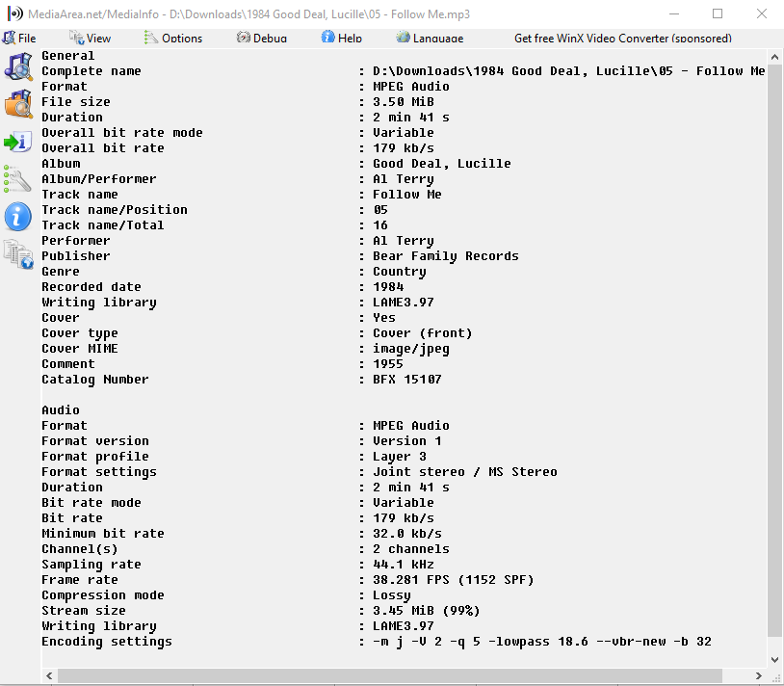The width and height of the screenshot is (784, 686).
Task: Click the '3.50 MiB' file size value
Action: point(403,102)
